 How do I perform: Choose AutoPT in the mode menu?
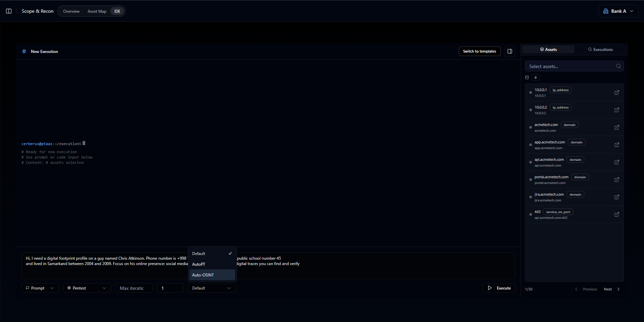click(x=212, y=264)
